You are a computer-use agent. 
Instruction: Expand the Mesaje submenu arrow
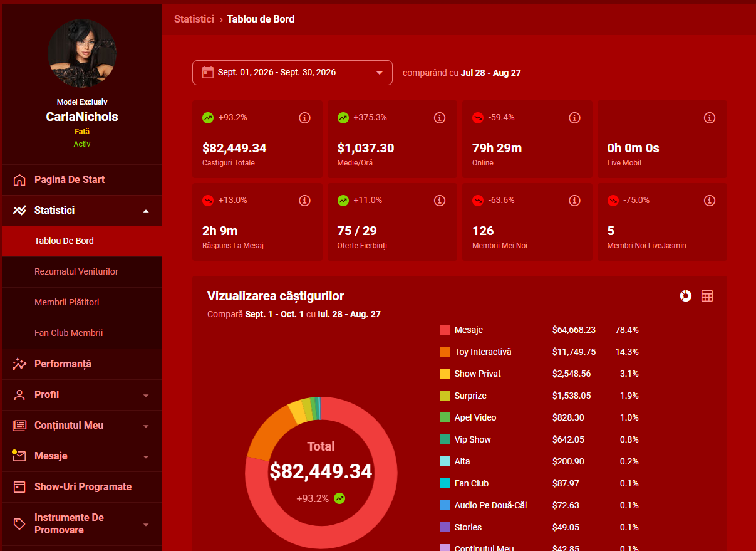click(x=146, y=457)
